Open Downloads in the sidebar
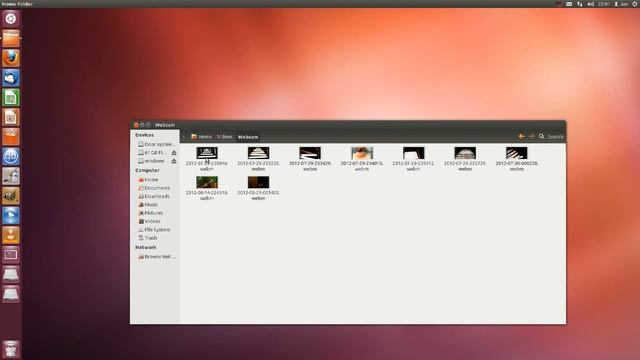 tap(154, 196)
